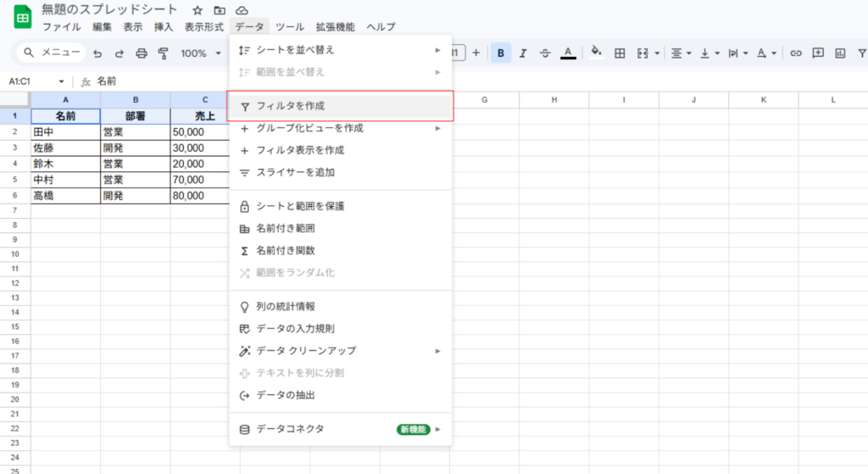Toggle strikethrough formatting button
This screenshot has height=474, width=868.
tap(545, 53)
